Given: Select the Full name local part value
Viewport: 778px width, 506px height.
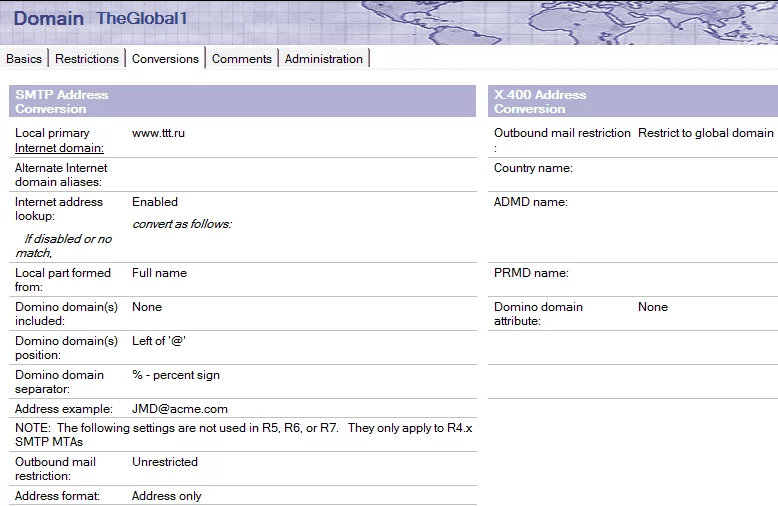Looking at the screenshot, I should 159,273.
